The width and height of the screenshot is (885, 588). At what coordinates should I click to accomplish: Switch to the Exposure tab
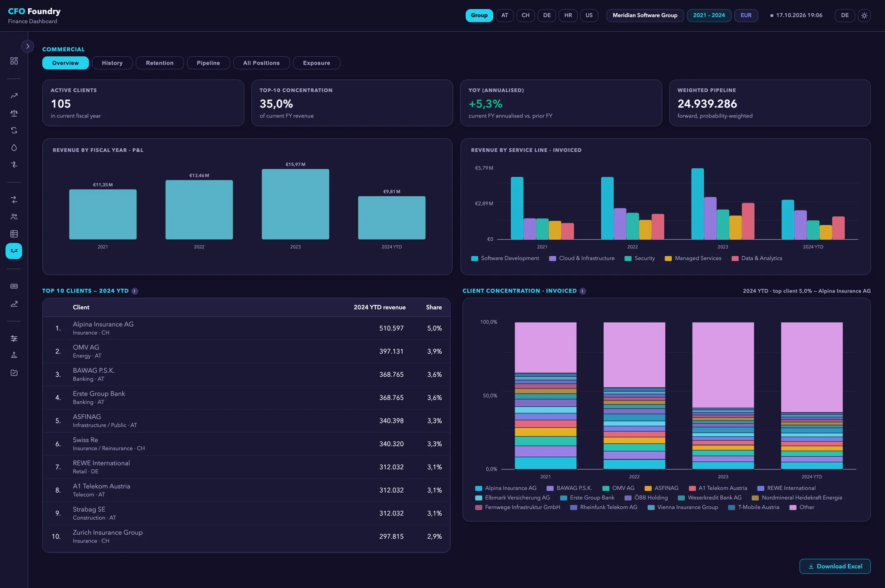coord(316,63)
